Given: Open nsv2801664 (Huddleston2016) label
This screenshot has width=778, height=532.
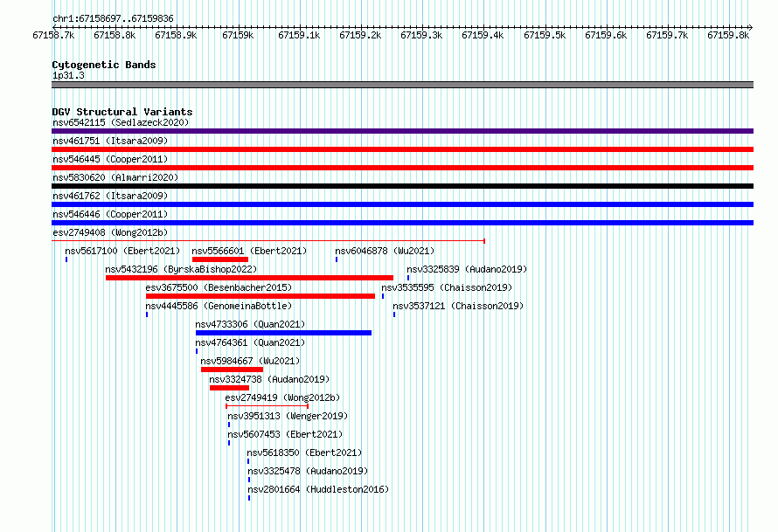Looking at the screenshot, I should click(318, 489).
